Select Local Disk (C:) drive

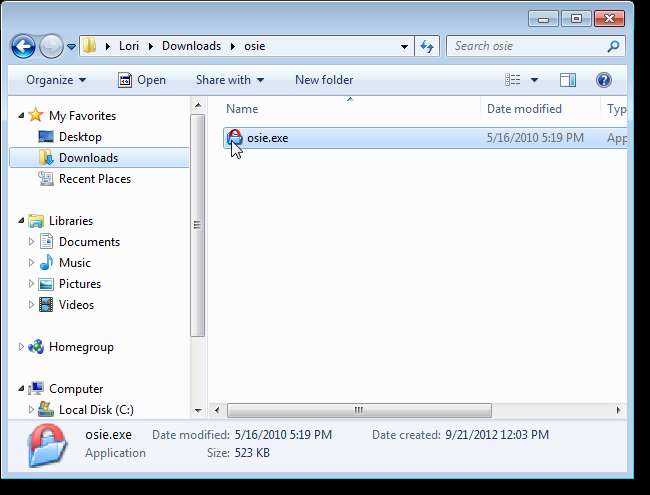[x=96, y=410]
